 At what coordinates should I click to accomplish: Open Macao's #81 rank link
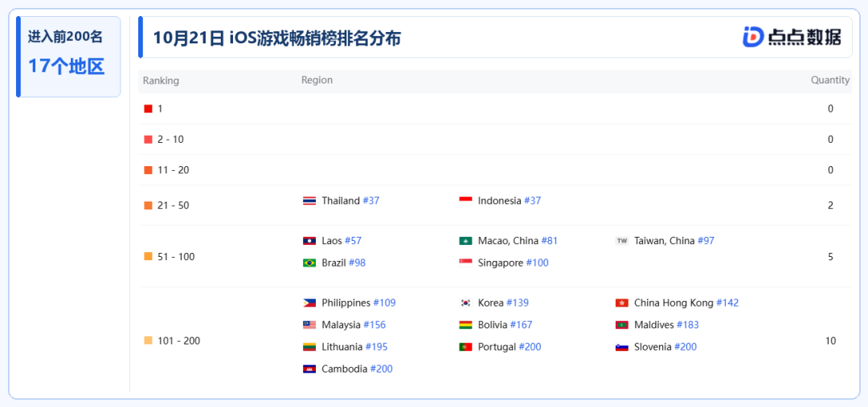549,241
